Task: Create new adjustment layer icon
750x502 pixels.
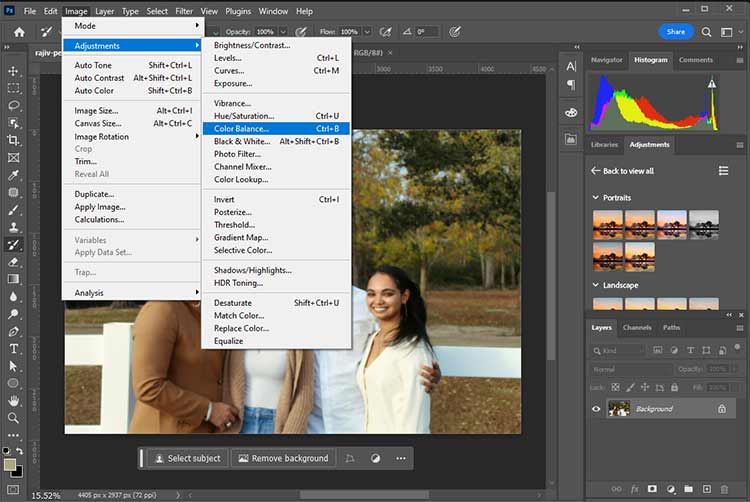Action: [671, 489]
